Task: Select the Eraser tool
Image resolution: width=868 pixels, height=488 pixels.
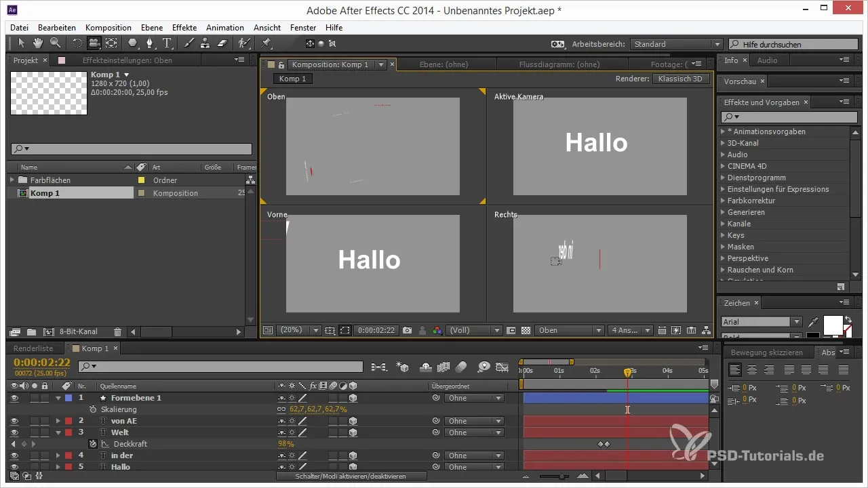Action: [x=221, y=43]
